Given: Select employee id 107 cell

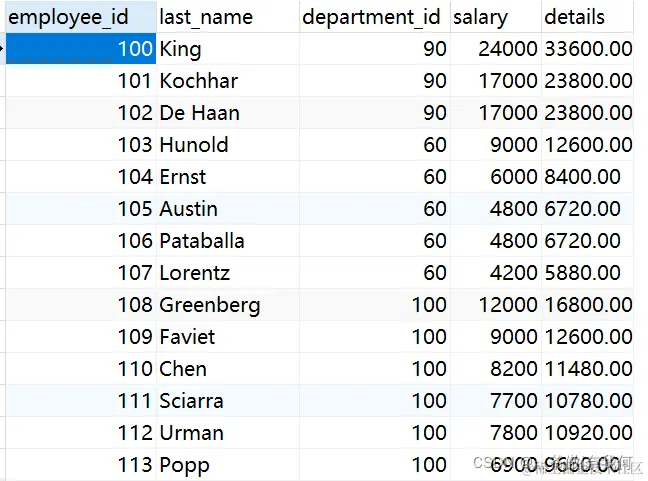Looking at the screenshot, I should click(81, 273).
